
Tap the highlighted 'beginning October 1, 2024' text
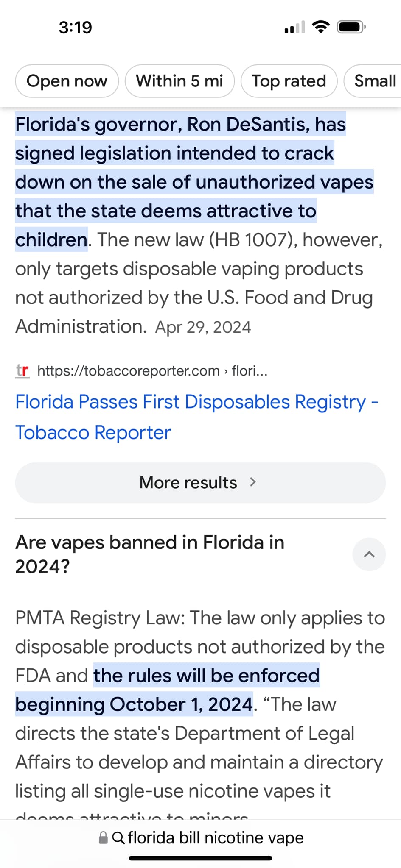pos(134,704)
